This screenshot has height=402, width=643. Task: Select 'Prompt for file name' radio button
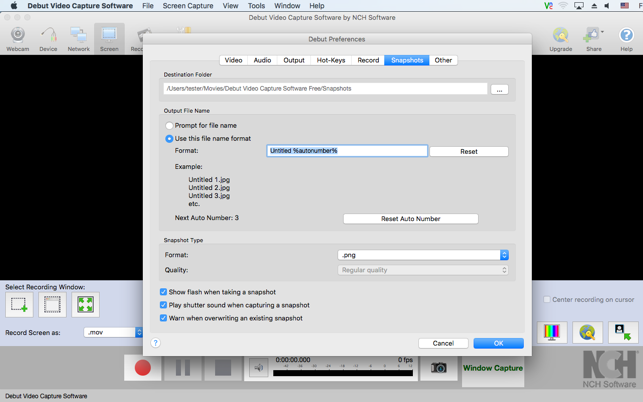click(x=169, y=126)
